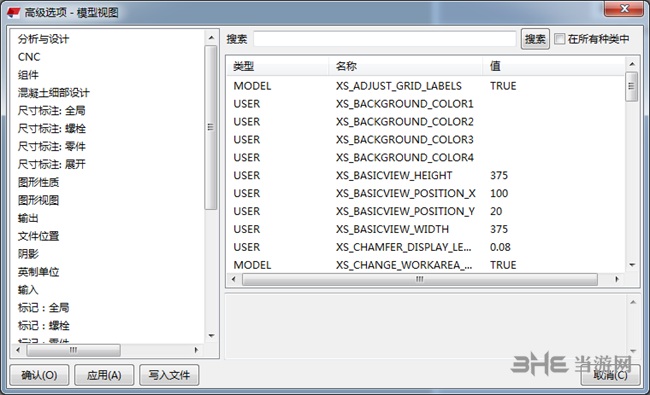650x395 pixels.
Task: Select 标记：螺栓 category
Action: (44, 326)
